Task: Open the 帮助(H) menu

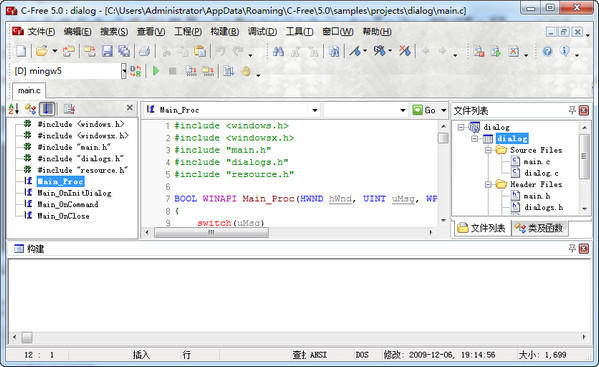Action: pos(377,32)
